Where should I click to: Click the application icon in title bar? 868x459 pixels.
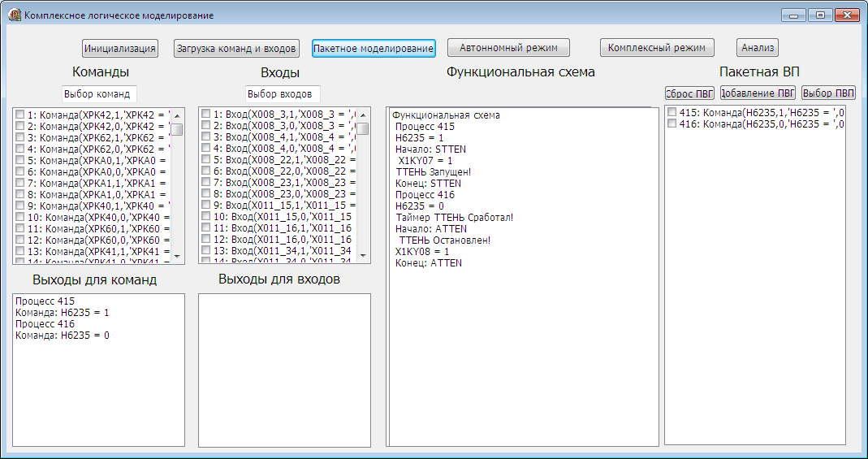pos(14,15)
